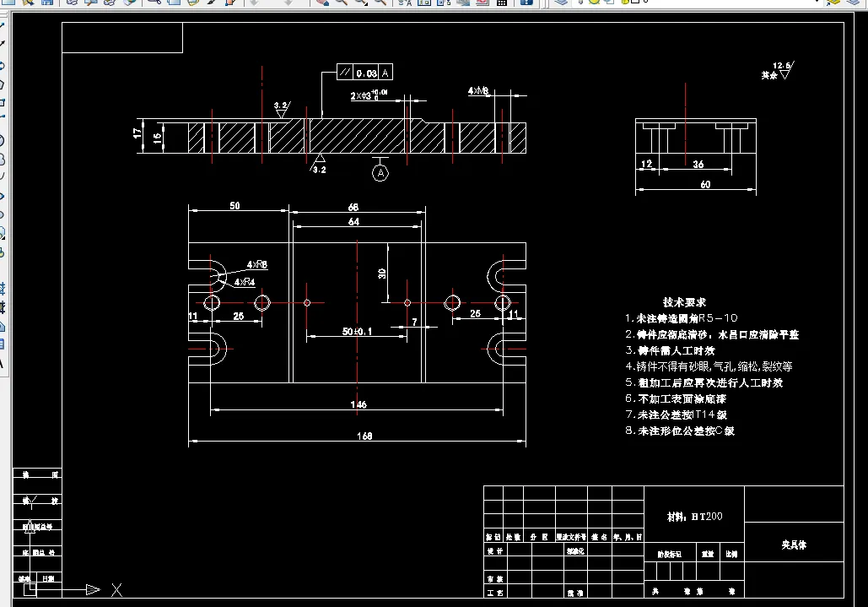The width and height of the screenshot is (868, 607).
Task: Click the 2×Φ3 hole callout
Action: coord(369,95)
